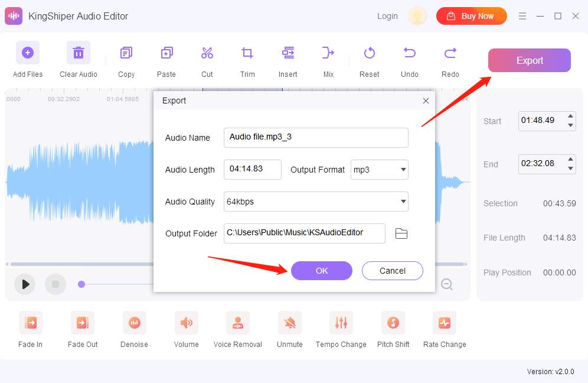The height and width of the screenshot is (383, 588).
Task: Click the Redo arrow icon
Action: pos(450,53)
